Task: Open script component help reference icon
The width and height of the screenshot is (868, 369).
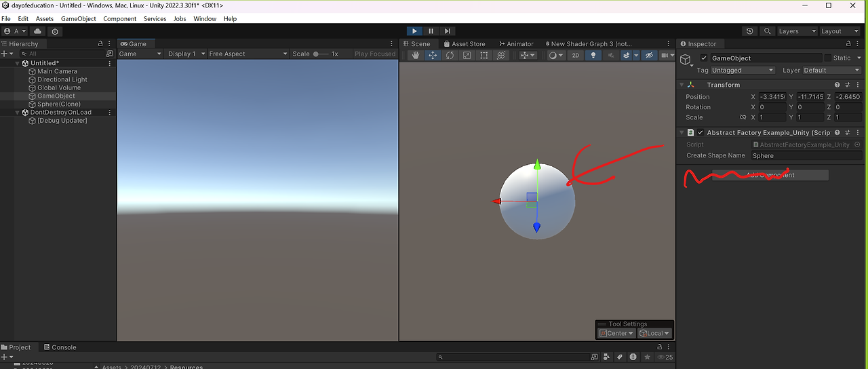Action: click(837, 133)
